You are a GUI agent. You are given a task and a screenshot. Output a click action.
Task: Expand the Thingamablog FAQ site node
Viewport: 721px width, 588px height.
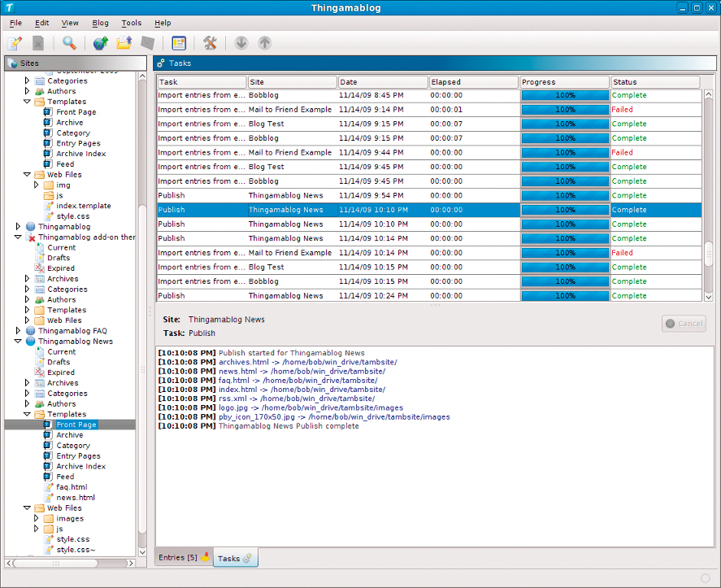[x=18, y=330]
